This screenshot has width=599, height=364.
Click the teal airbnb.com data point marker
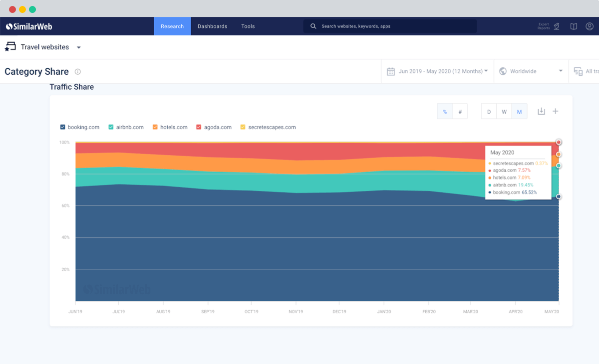click(x=559, y=166)
